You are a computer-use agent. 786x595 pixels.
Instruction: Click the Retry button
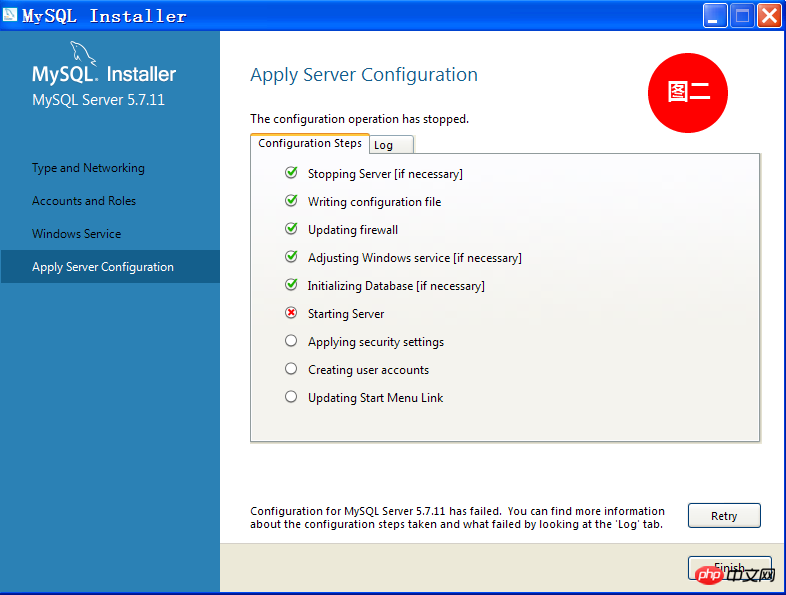[724, 515]
